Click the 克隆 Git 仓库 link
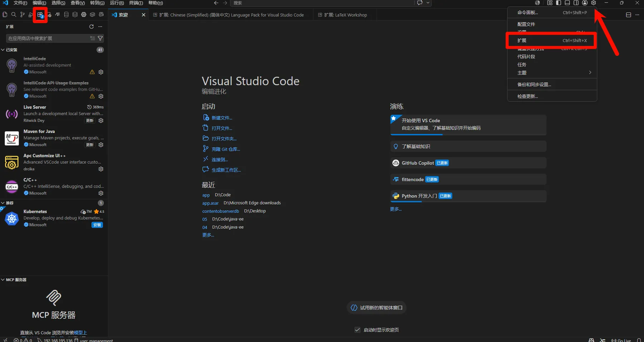This screenshot has height=342, width=644. (x=226, y=149)
